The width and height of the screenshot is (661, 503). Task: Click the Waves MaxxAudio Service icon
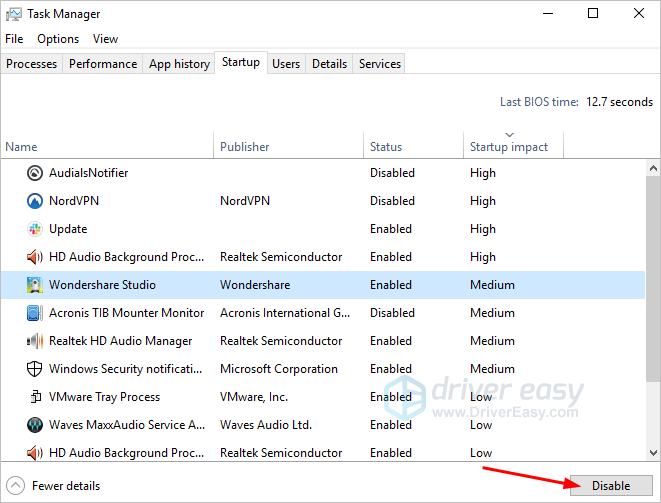(35, 425)
